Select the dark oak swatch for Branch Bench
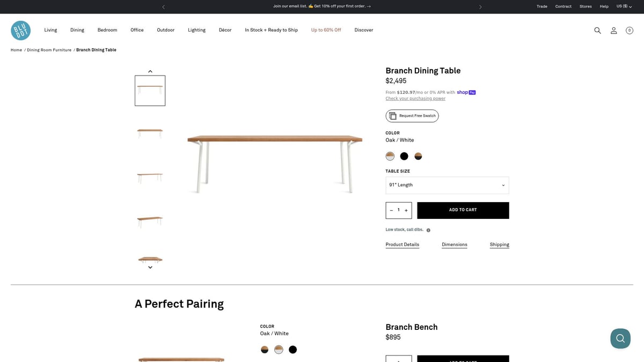The image size is (644, 362). click(x=265, y=349)
